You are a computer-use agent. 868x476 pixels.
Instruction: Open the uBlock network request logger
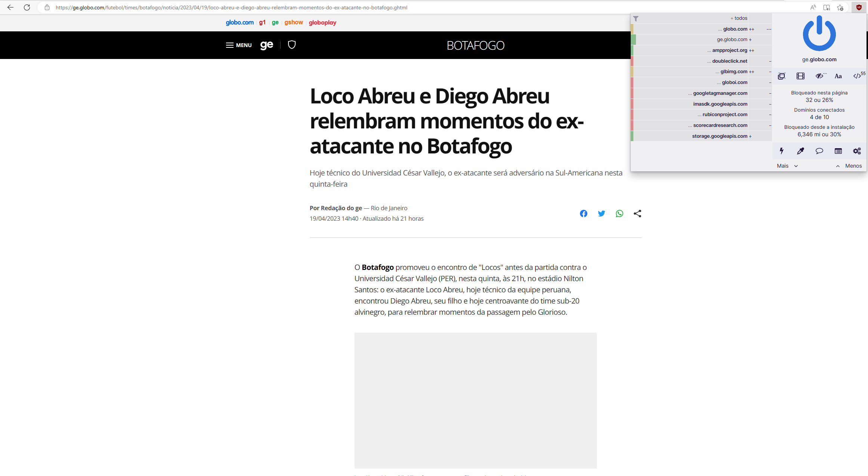click(838, 151)
